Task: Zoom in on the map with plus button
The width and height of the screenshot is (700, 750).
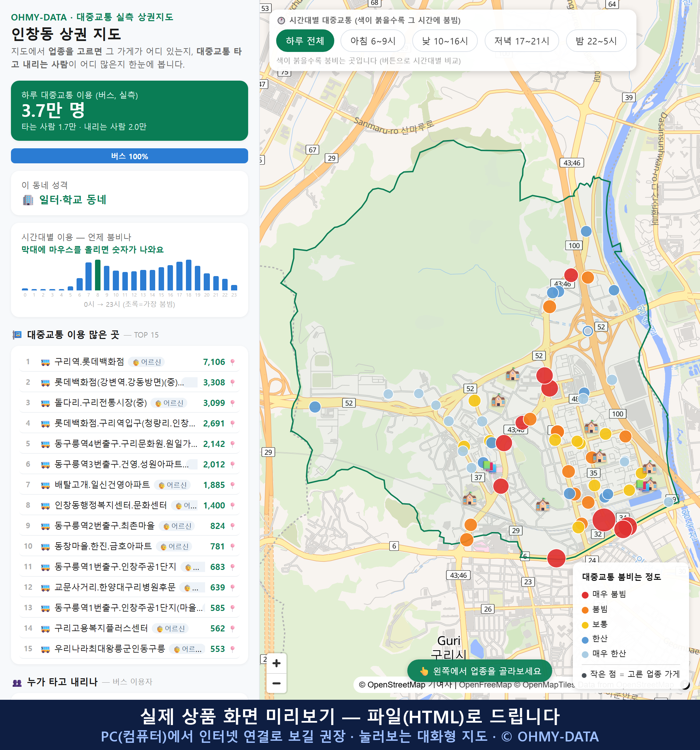Action: 276,663
